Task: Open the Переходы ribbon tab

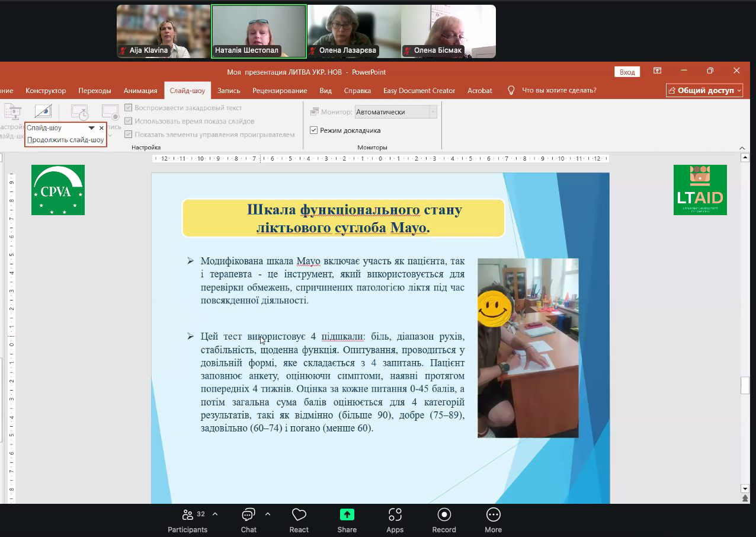Action: pos(95,91)
